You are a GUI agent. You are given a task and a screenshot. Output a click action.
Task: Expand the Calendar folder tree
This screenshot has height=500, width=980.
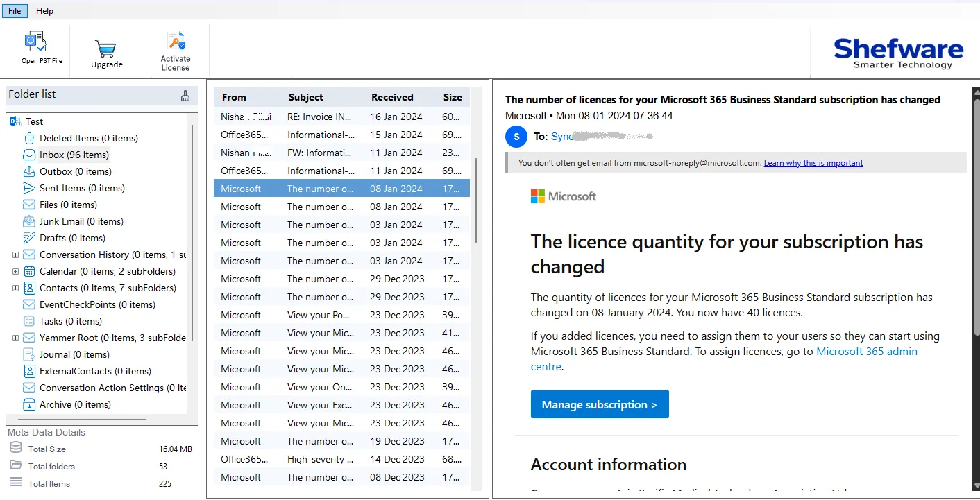(x=15, y=271)
